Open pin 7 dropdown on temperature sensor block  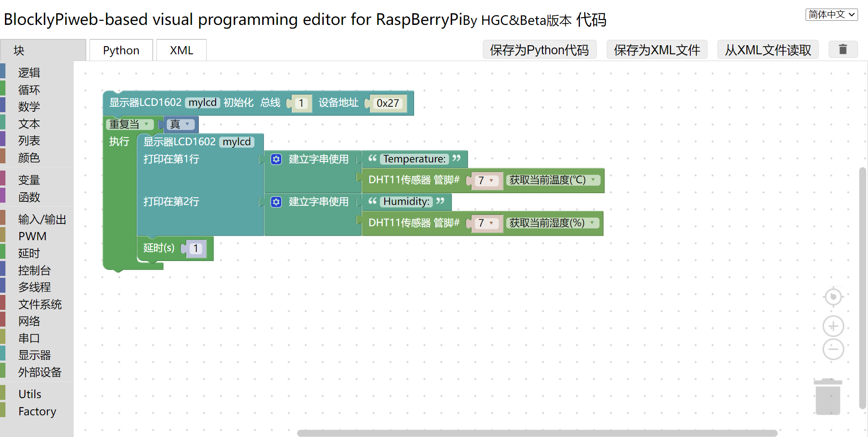[x=486, y=180]
